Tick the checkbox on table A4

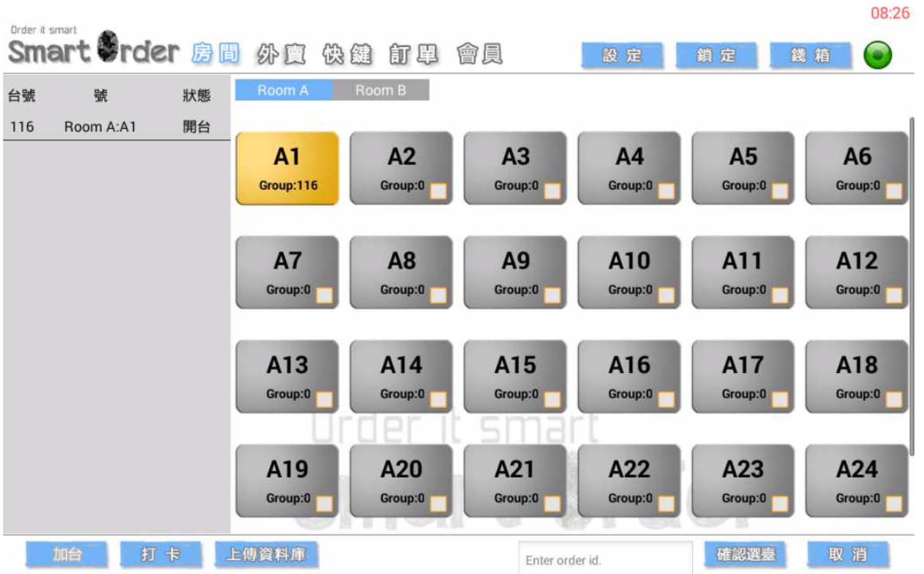click(666, 191)
